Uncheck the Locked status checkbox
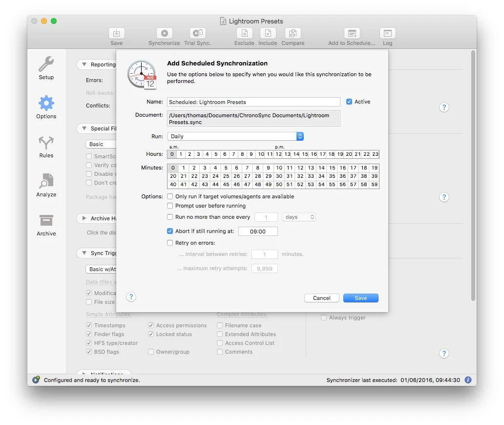Viewport: 504px width, 425px height. (x=151, y=334)
